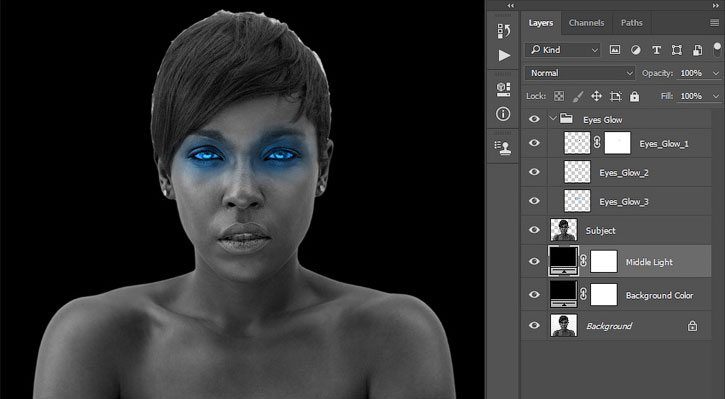Switch to the Paths tab
725x399 pixels.
(632, 23)
